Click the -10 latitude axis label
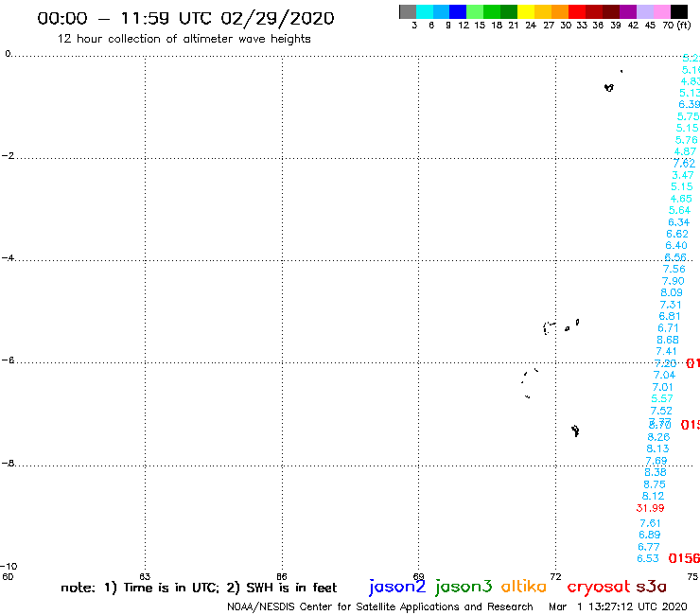 coord(9,567)
